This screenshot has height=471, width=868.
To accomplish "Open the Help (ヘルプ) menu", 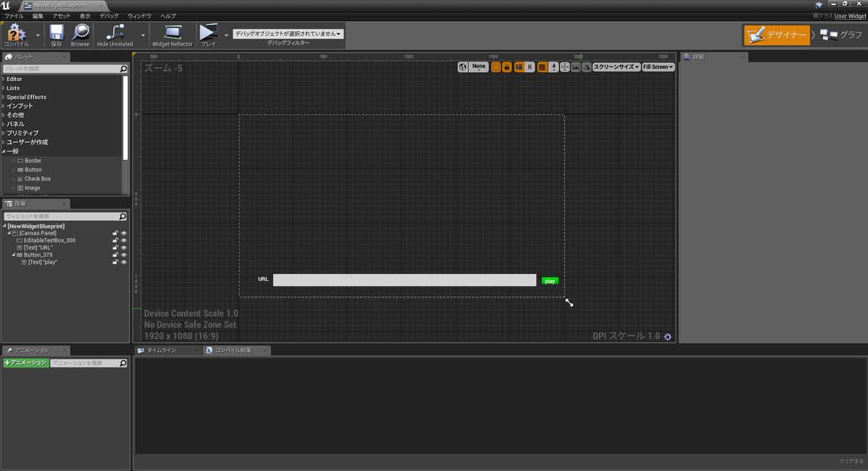I will click(x=168, y=15).
